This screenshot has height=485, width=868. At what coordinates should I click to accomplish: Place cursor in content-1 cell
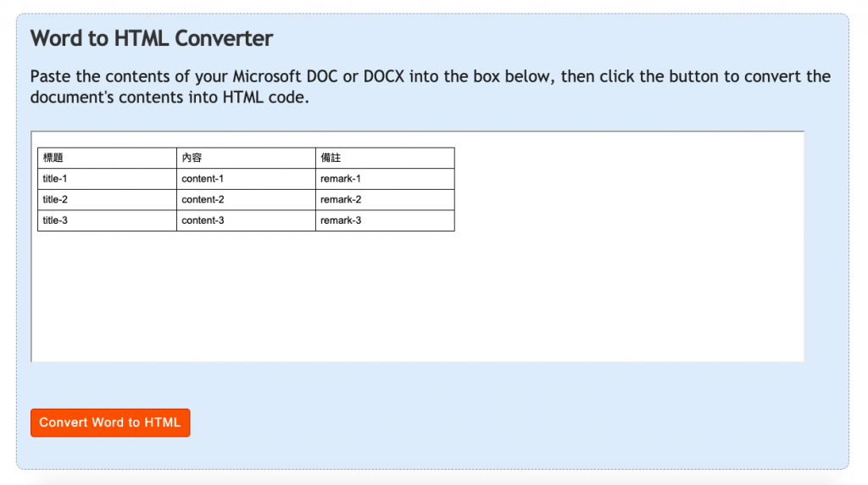click(246, 179)
